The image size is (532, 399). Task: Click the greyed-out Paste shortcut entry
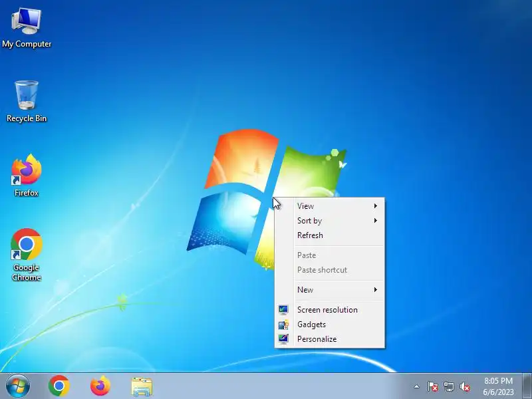329,270
